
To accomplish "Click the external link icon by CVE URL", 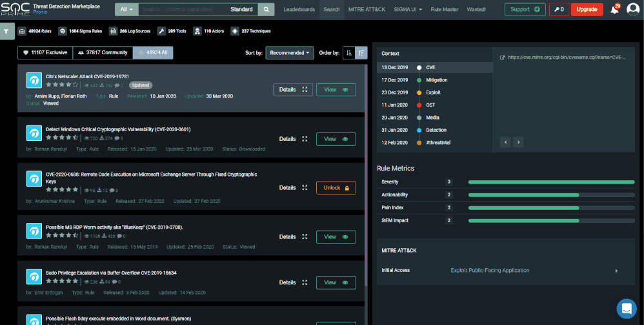I will point(502,58).
